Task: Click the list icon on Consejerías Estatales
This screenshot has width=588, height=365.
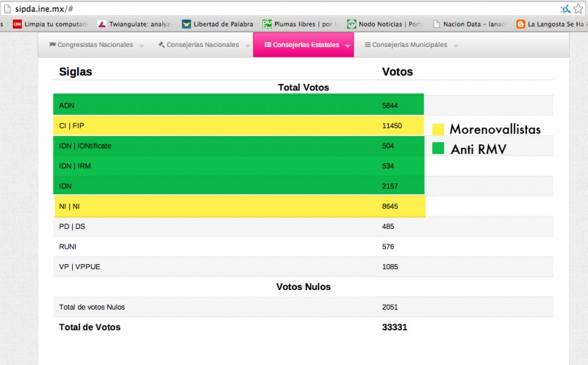Action: pyautogui.click(x=268, y=44)
